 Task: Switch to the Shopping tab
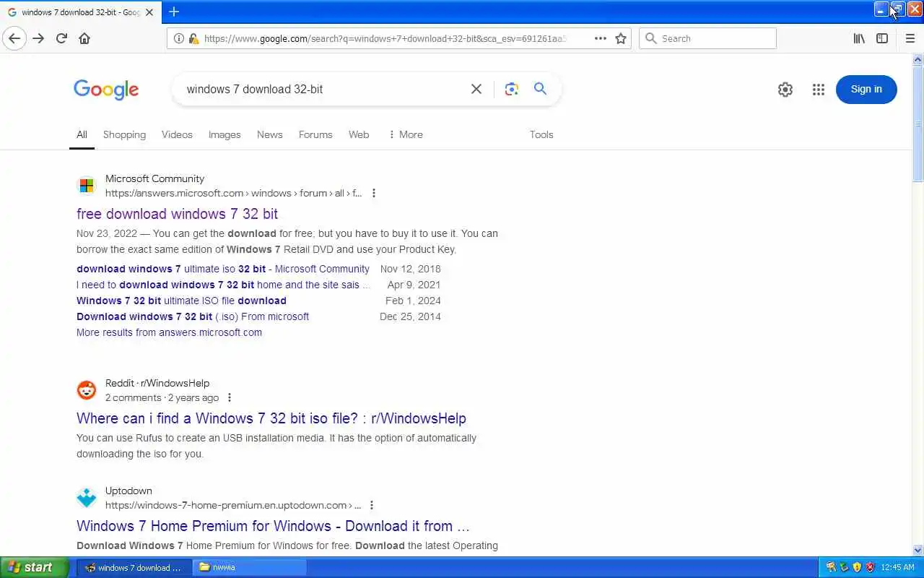point(124,134)
